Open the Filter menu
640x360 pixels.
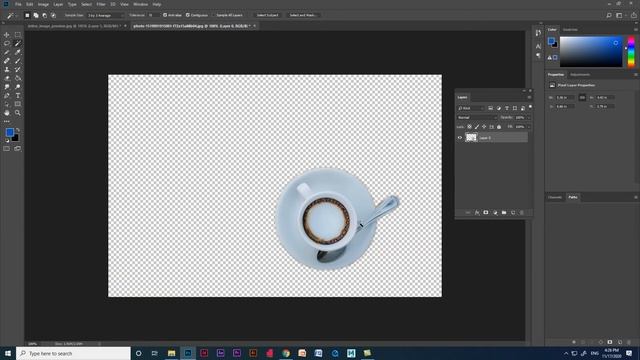101,4
